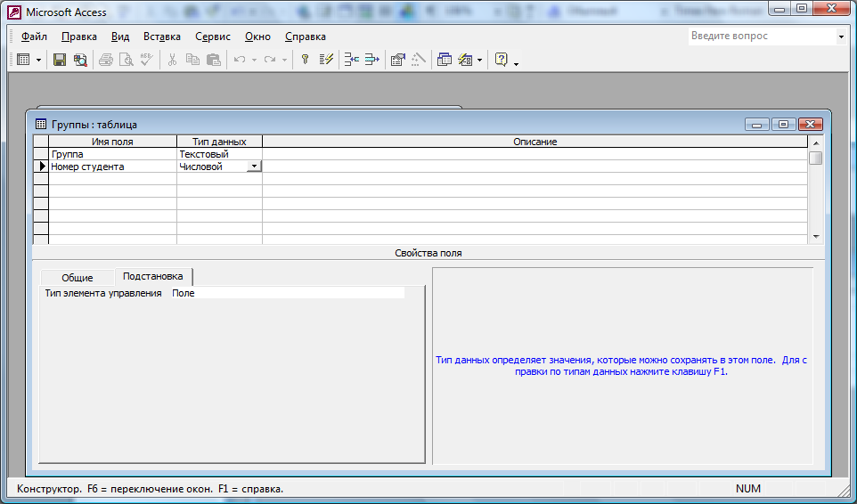Click the Имя поля column header
This screenshot has height=504, width=857.
click(112, 142)
